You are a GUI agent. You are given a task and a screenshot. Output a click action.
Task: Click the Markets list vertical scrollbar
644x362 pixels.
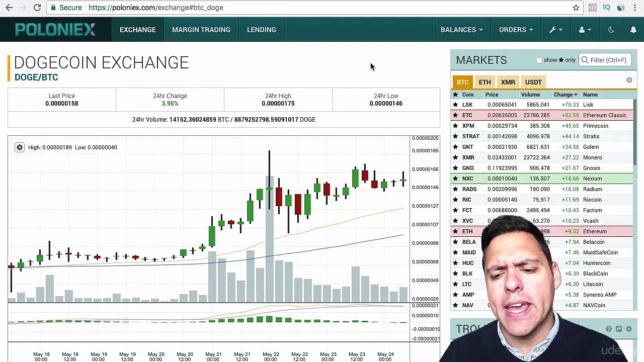click(635, 132)
